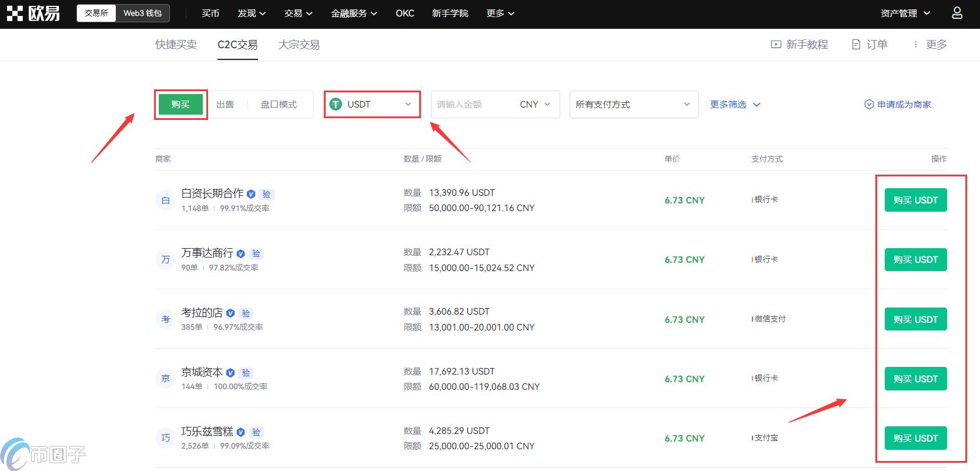Open merchant name 考拉的店
980x471 pixels.
(202, 313)
